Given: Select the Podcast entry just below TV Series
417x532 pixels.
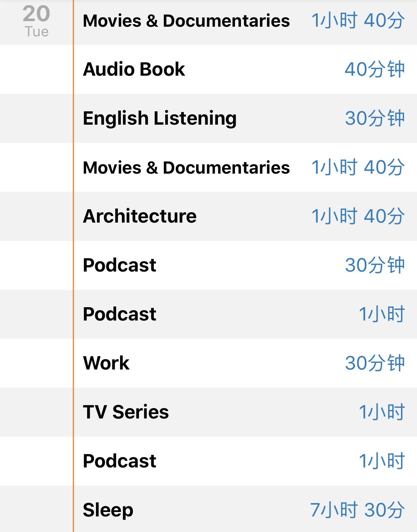Looking at the screenshot, I should click(x=245, y=461).
